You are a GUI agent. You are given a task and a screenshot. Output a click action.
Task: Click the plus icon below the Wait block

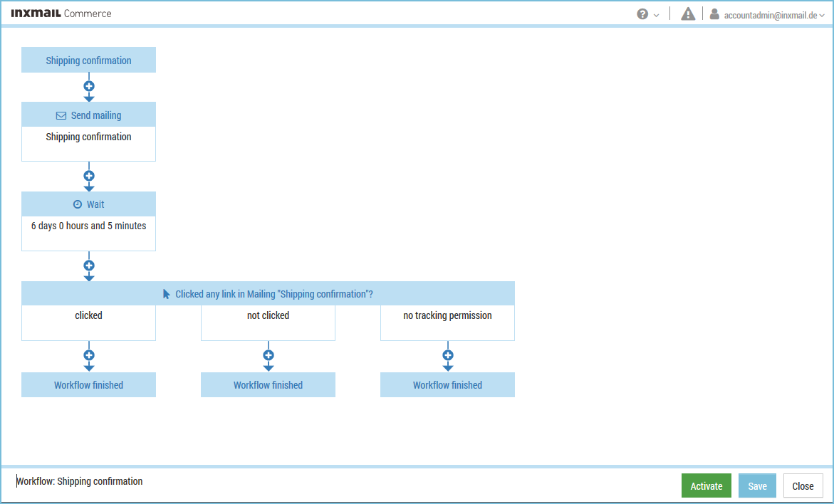89,266
